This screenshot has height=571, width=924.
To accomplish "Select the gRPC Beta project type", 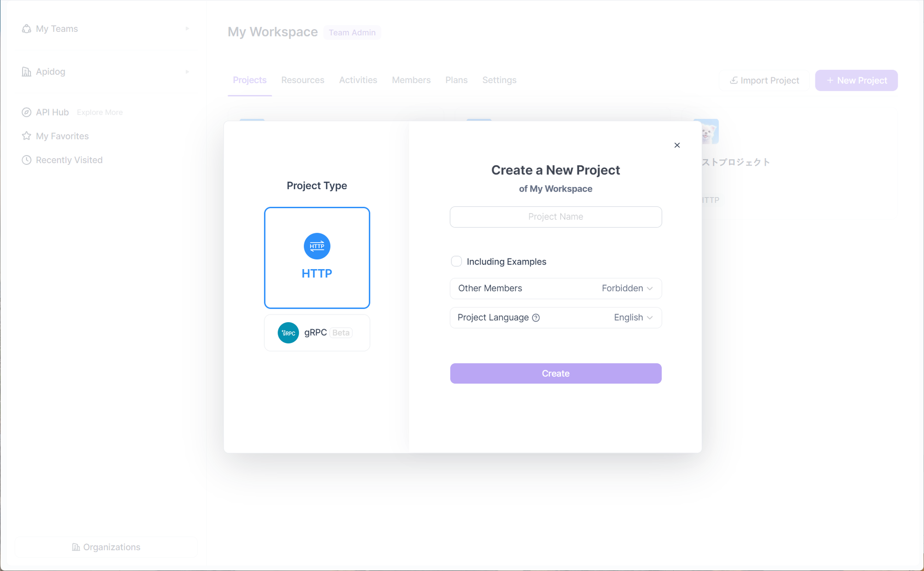I will (316, 332).
